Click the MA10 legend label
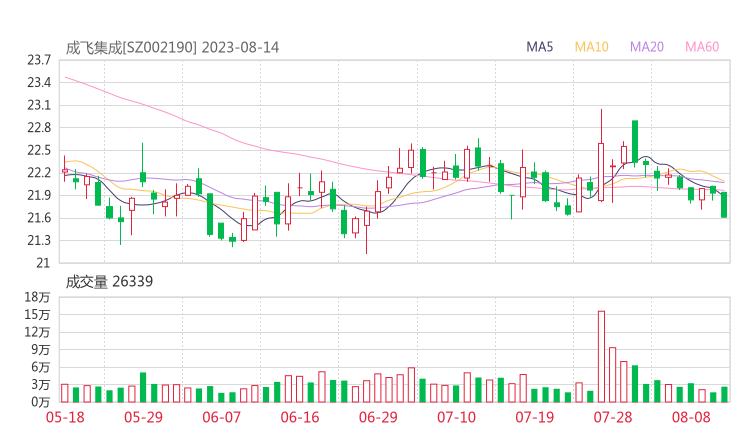Image resolution: width=740 pixels, height=440 pixels. (591, 47)
